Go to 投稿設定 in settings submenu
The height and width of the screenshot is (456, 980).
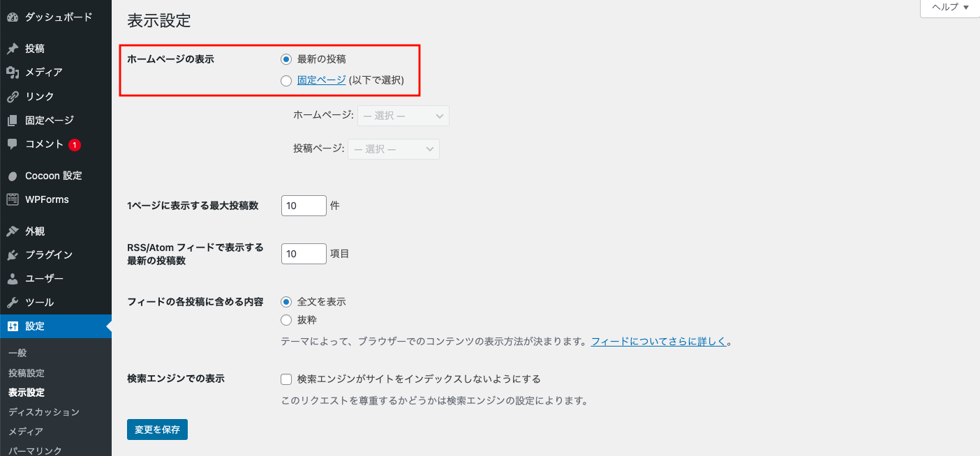[27, 373]
